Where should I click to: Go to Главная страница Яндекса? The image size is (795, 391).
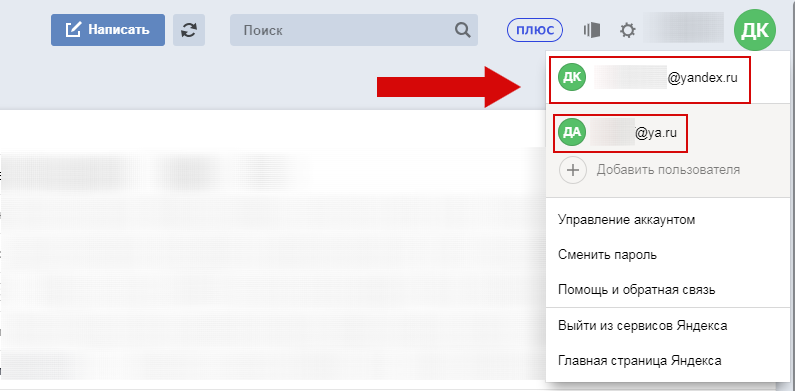(x=639, y=361)
